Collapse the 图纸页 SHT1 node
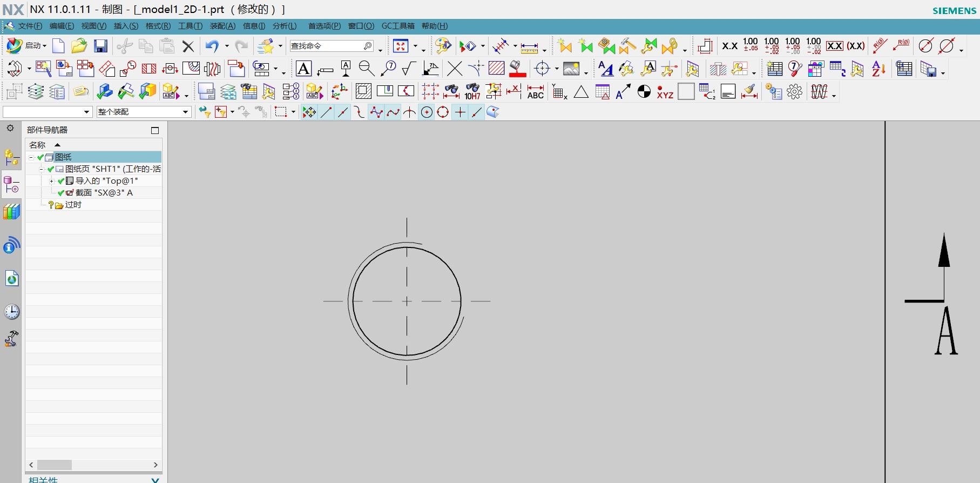Image resolution: width=980 pixels, height=483 pixels. [42, 169]
